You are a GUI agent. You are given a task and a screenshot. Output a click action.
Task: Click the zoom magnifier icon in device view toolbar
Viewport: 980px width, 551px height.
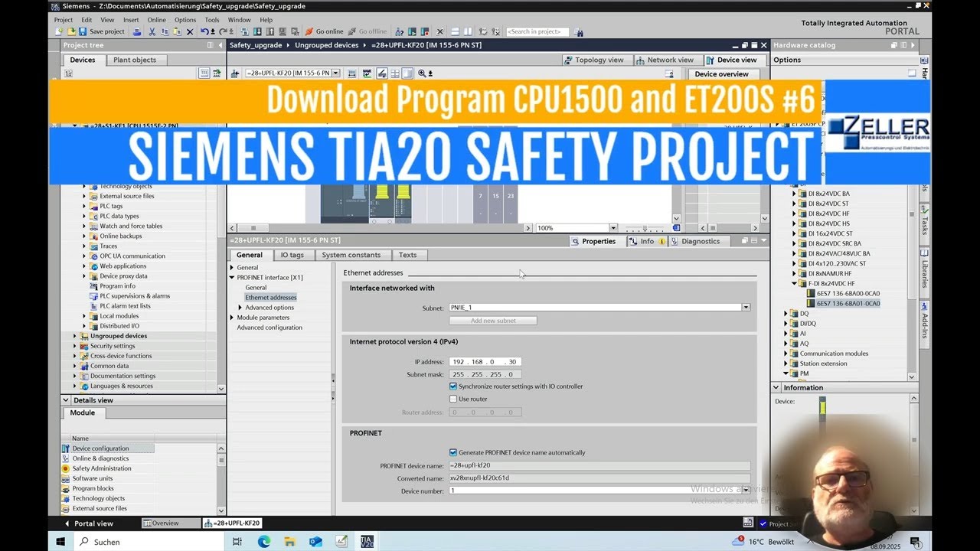point(420,73)
